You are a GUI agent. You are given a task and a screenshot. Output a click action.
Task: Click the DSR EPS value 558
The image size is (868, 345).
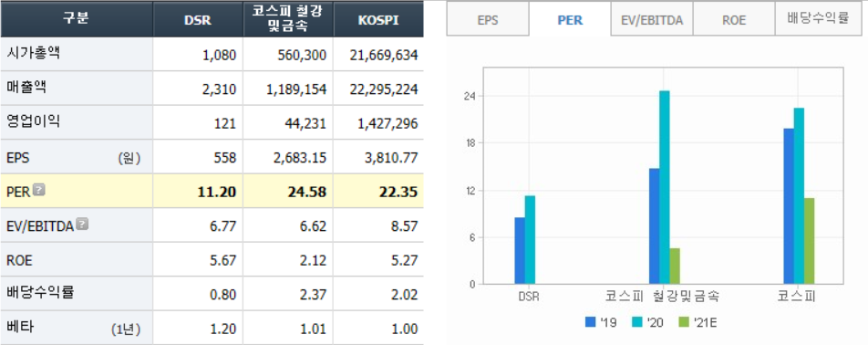pyautogui.click(x=226, y=158)
